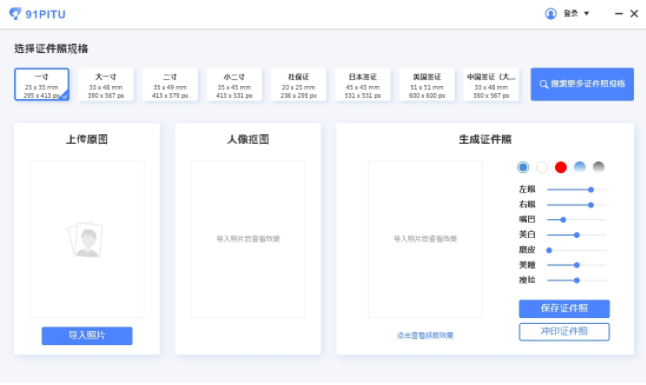Click the user avatar icon
Viewport: 646px width, 385px height.
[551, 14]
